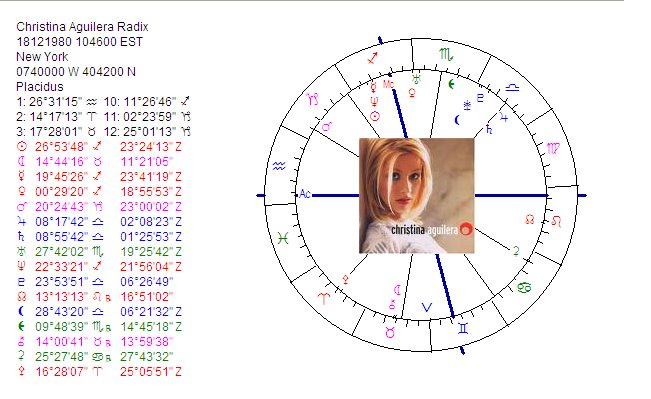Select the declination value 27°43'32"
The width and height of the screenshot is (651, 399).
(147, 357)
